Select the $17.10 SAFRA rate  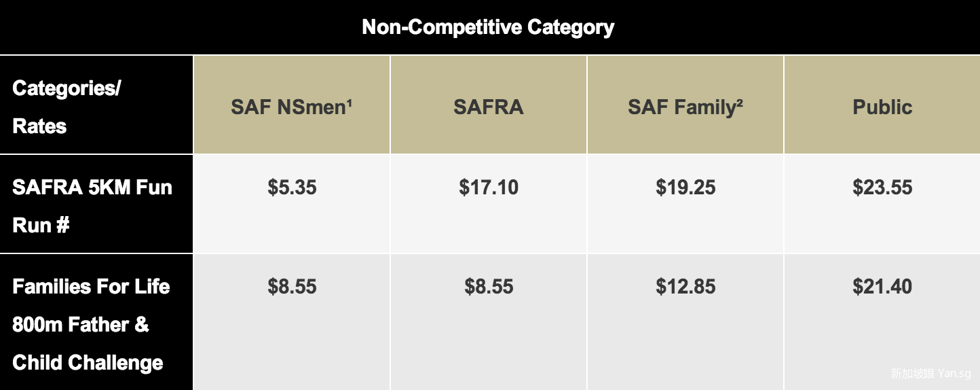(x=489, y=188)
